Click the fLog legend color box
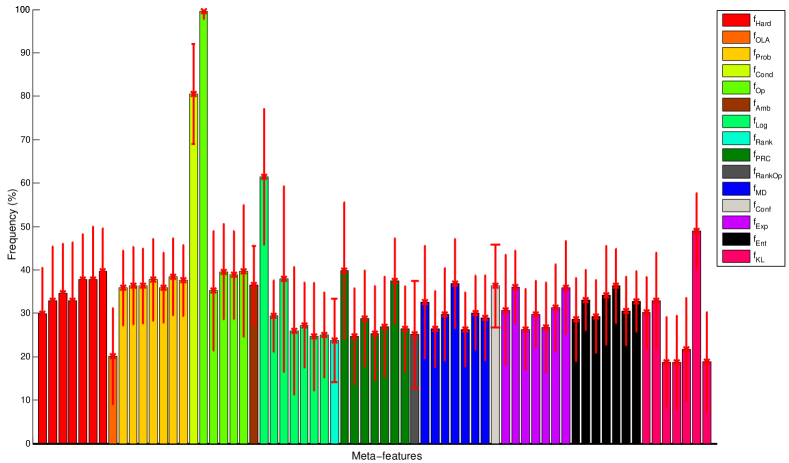 [x=736, y=121]
